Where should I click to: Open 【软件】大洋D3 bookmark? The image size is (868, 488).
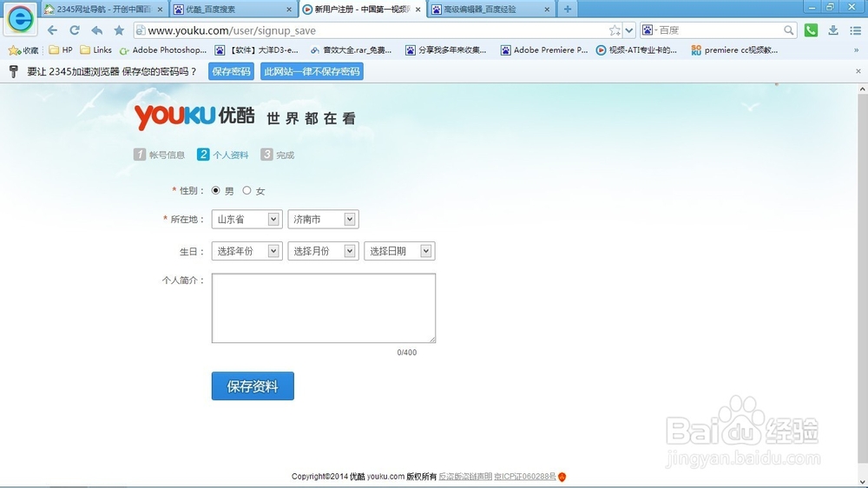click(256, 49)
